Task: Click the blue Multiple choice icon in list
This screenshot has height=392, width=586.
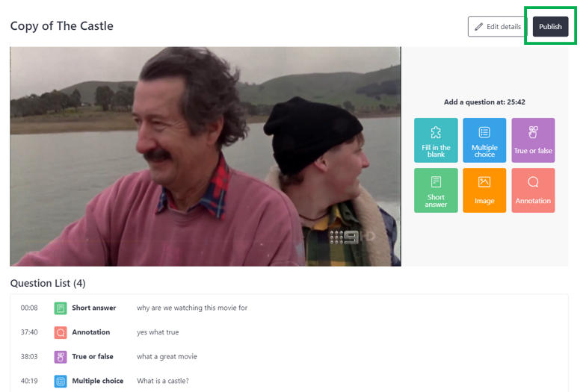Action: pyautogui.click(x=61, y=381)
